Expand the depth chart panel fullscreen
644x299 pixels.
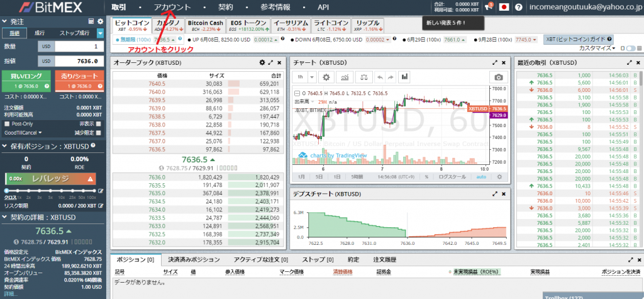(496, 193)
